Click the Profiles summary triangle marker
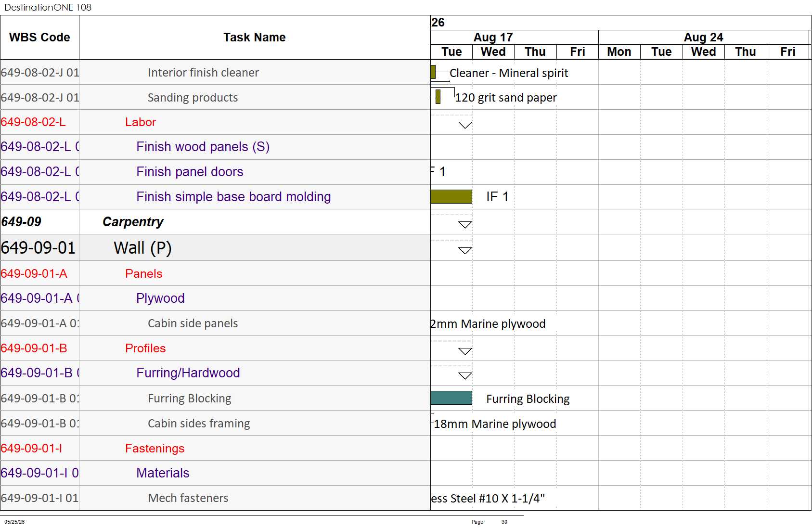Viewport: 812px width, 528px height. tap(465, 351)
